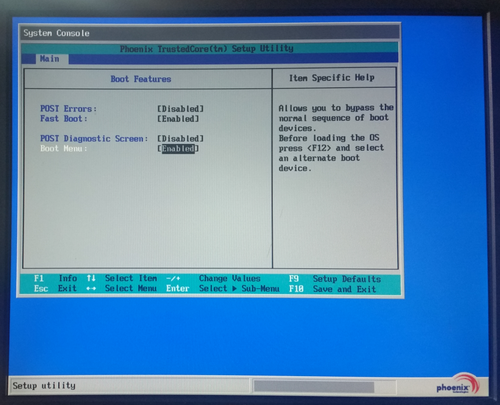Click the Sub-Menu triangle arrow icon
500x405 pixels.
pyautogui.click(x=235, y=288)
